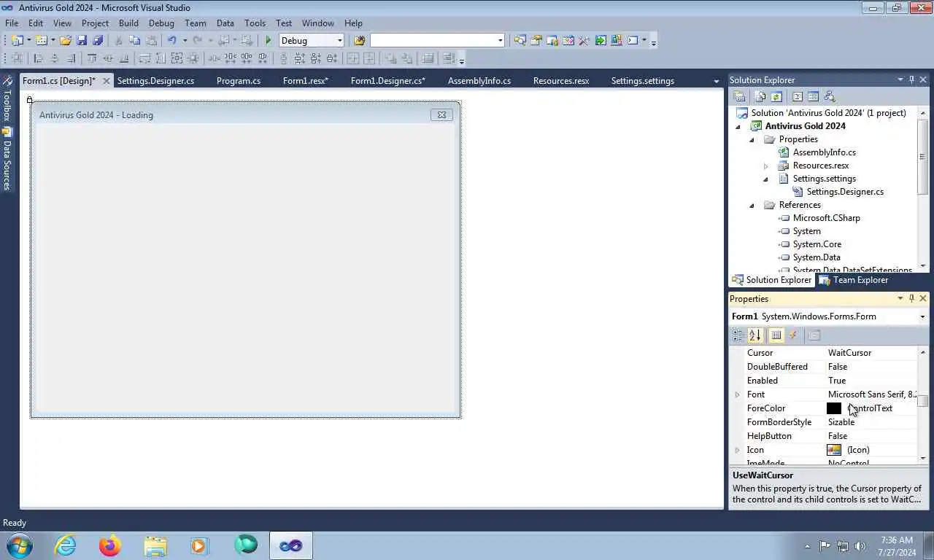The height and width of the screenshot is (560, 934).
Task: Open the Toolbox wrench toolbar icon
Action: pyautogui.click(x=584, y=41)
